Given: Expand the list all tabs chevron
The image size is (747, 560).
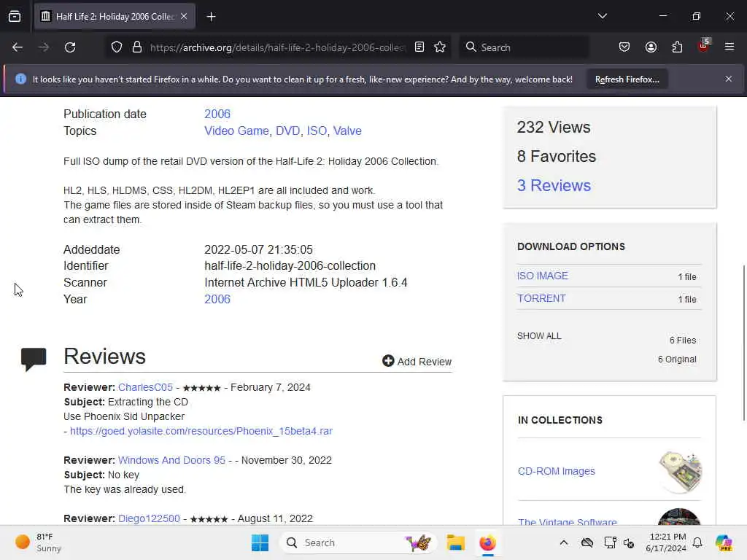Looking at the screenshot, I should [602, 16].
